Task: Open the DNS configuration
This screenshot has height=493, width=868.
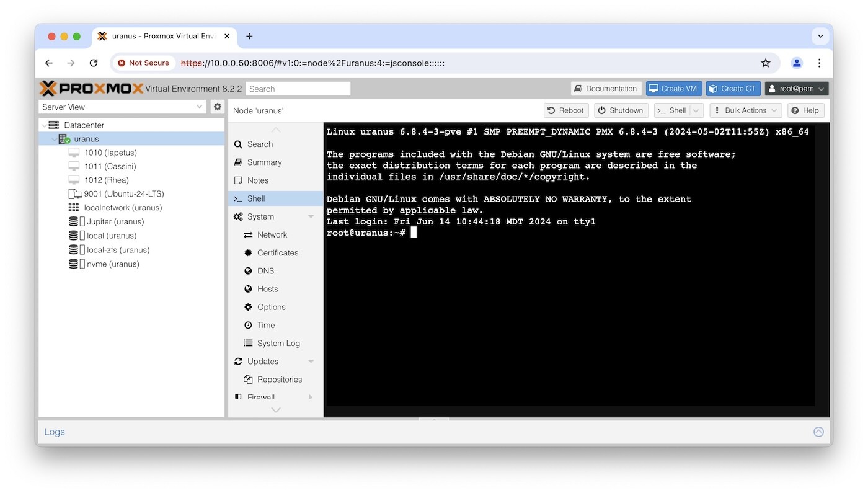Action: click(265, 270)
